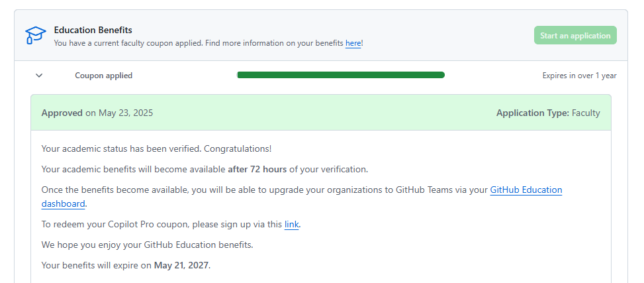The width and height of the screenshot is (644, 283).
Task: Click the academic status verified congratulations line
Action: click(x=156, y=148)
